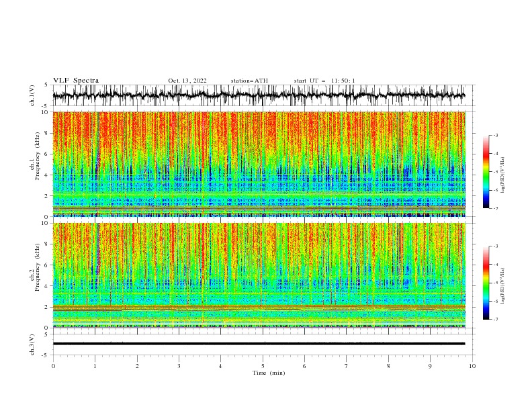Select the ch.2 spectrogram color bar

click(486, 283)
